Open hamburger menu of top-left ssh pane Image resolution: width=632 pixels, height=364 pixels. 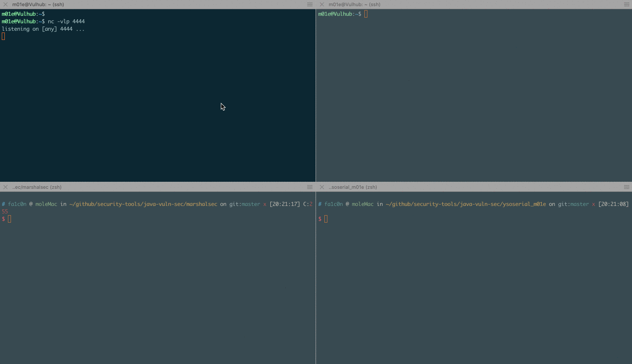pyautogui.click(x=310, y=4)
